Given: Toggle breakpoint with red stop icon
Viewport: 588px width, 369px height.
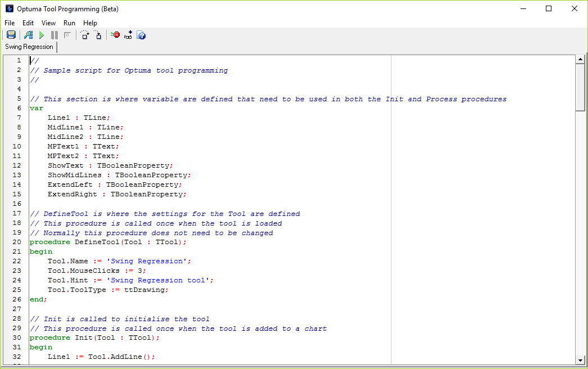Looking at the screenshot, I should 115,35.
